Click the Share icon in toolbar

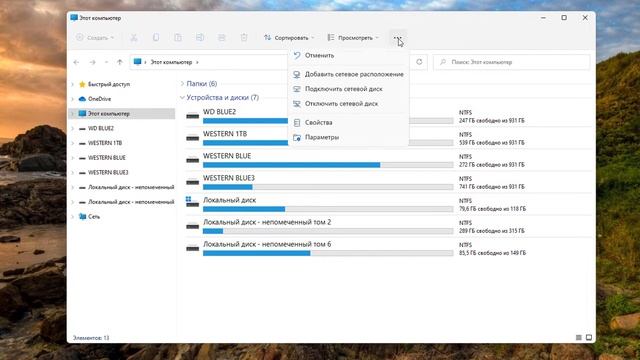pyautogui.click(x=222, y=38)
